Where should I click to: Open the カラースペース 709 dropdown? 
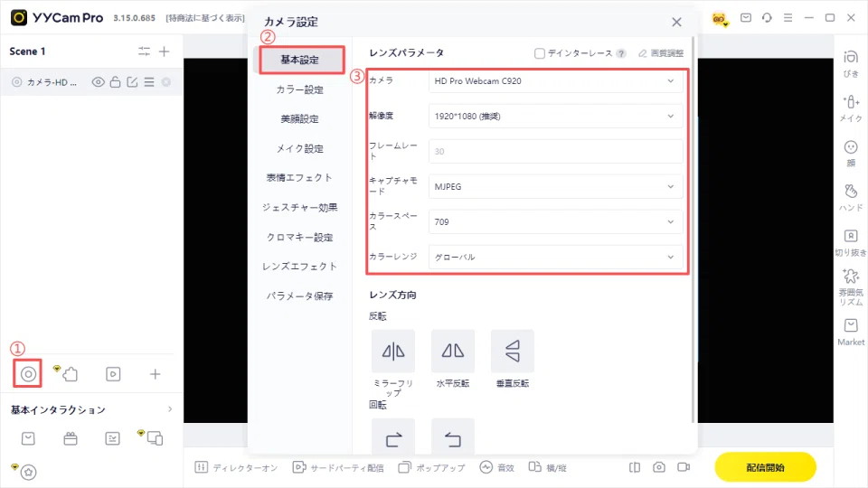555,222
